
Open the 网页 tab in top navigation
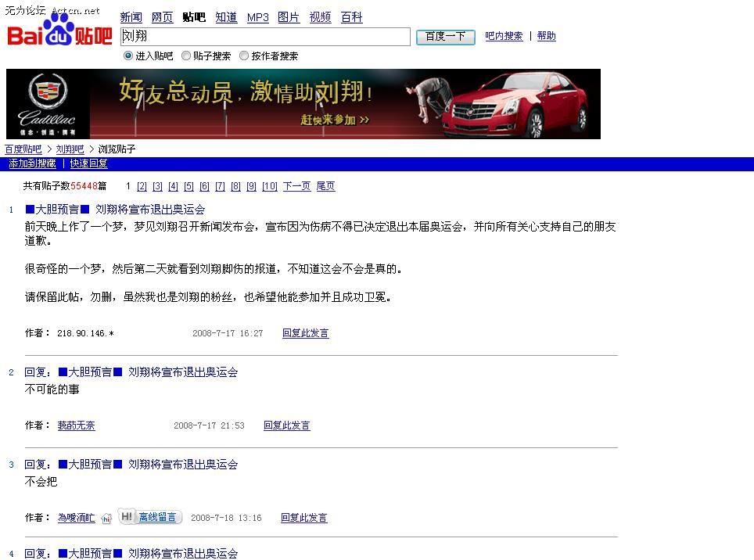[162, 17]
